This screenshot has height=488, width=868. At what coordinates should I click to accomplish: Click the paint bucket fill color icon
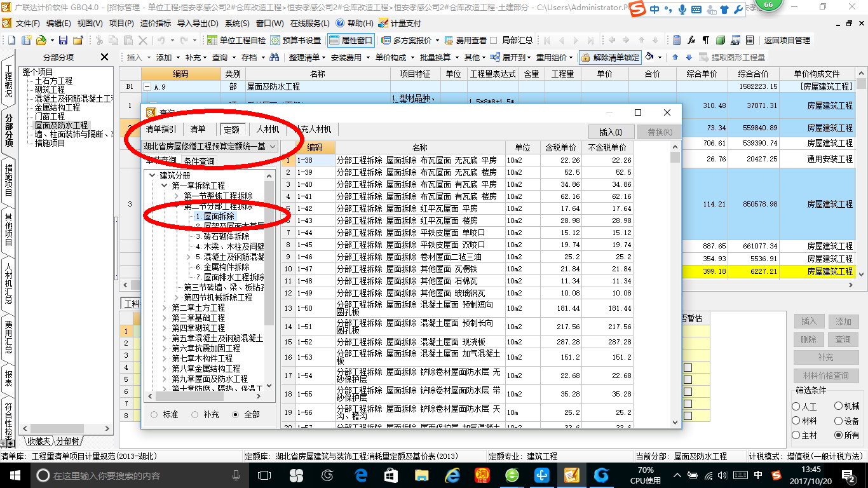pos(649,57)
